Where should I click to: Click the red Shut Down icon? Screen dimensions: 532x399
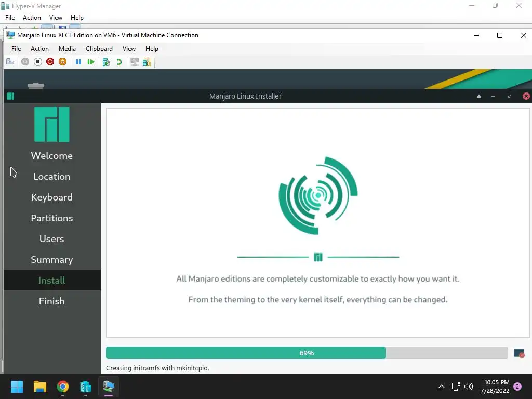point(50,62)
